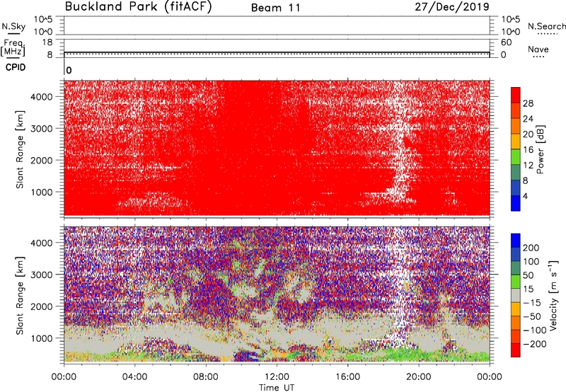This screenshot has height=392, width=566.
Task: Select the '04:00' time tick label
Action: (134, 377)
